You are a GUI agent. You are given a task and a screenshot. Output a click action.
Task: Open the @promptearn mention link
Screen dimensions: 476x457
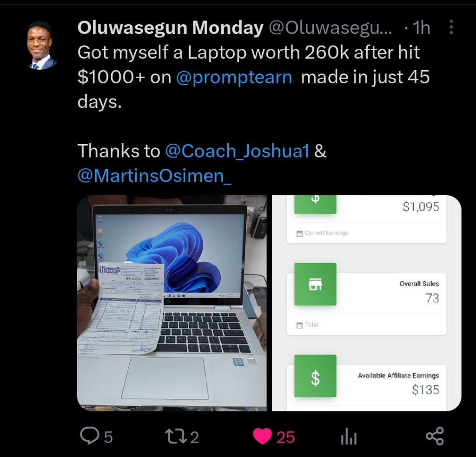(234, 77)
